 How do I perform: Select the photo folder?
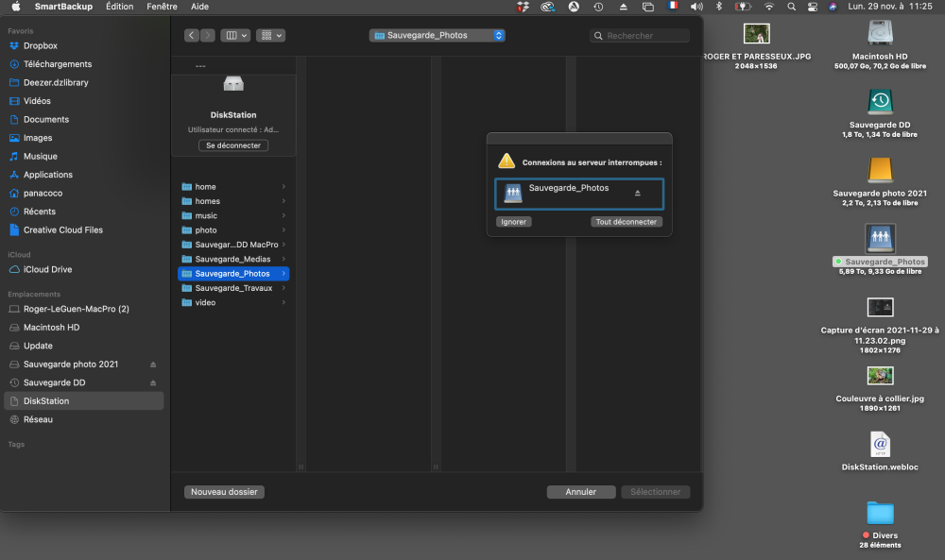233,230
